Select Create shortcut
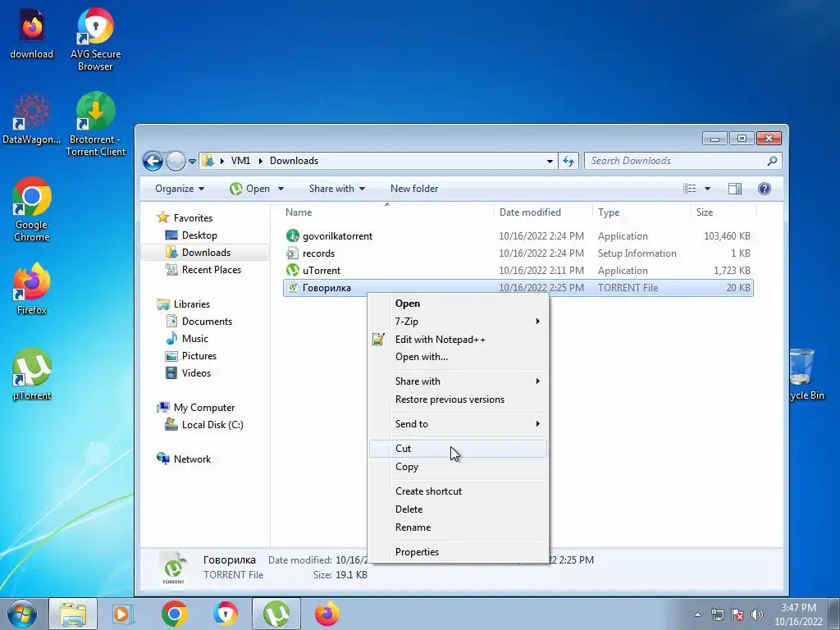 pyautogui.click(x=458, y=491)
